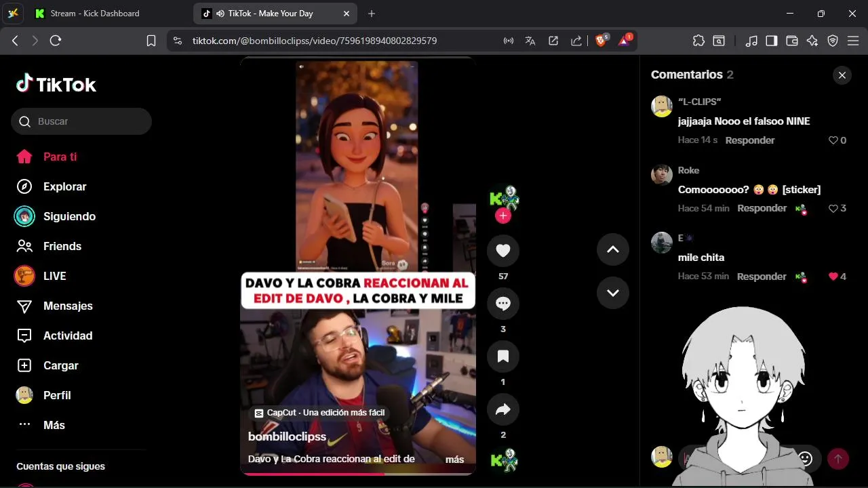The height and width of the screenshot is (488, 868).
Task: Open the Siguiendo feed
Action: (55, 216)
